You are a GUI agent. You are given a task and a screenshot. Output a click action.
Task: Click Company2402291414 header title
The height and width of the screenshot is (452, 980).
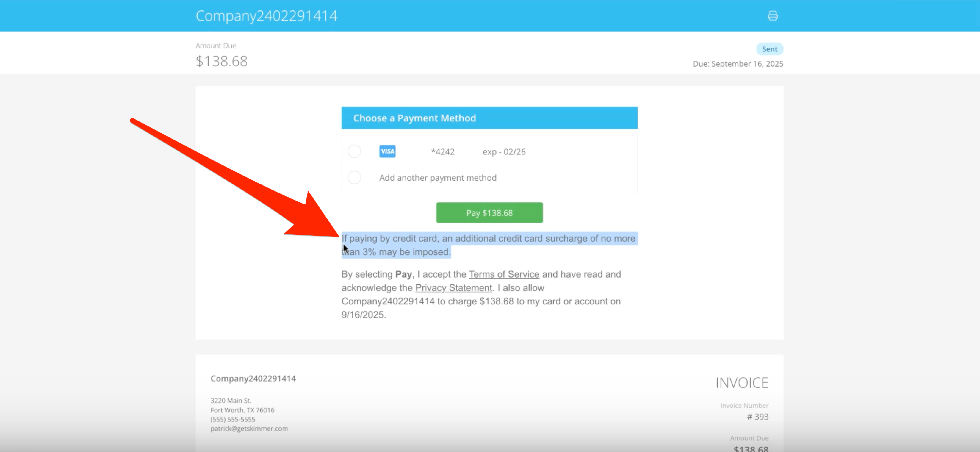[x=266, y=16]
